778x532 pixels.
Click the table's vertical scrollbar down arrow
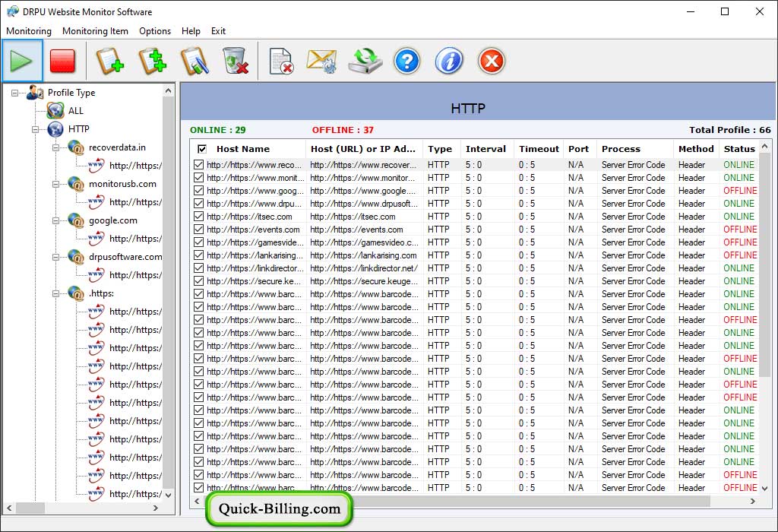pyautogui.click(x=764, y=489)
